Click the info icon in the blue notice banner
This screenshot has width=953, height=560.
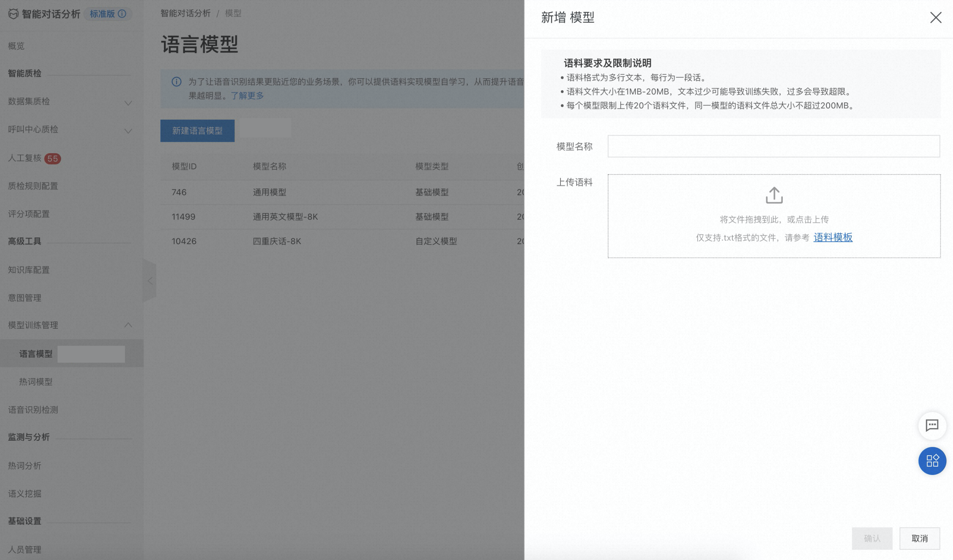pos(176,82)
